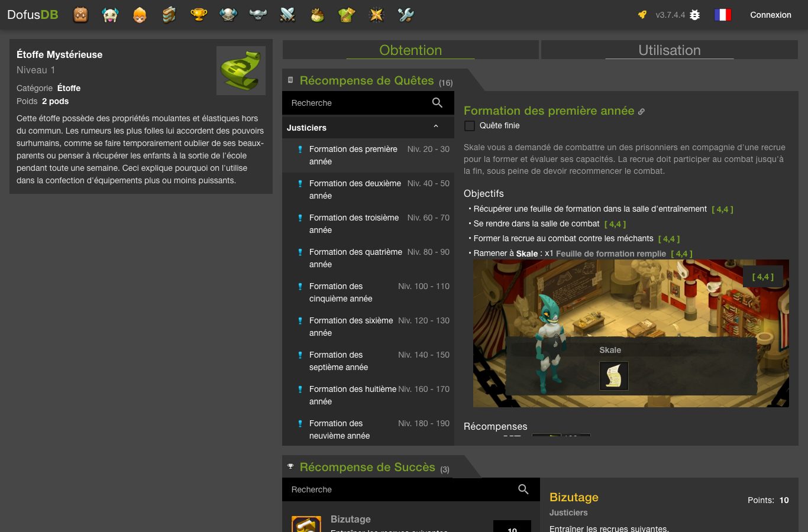Open the wrench tools icon
This screenshot has height=532, width=808.
(406, 15)
